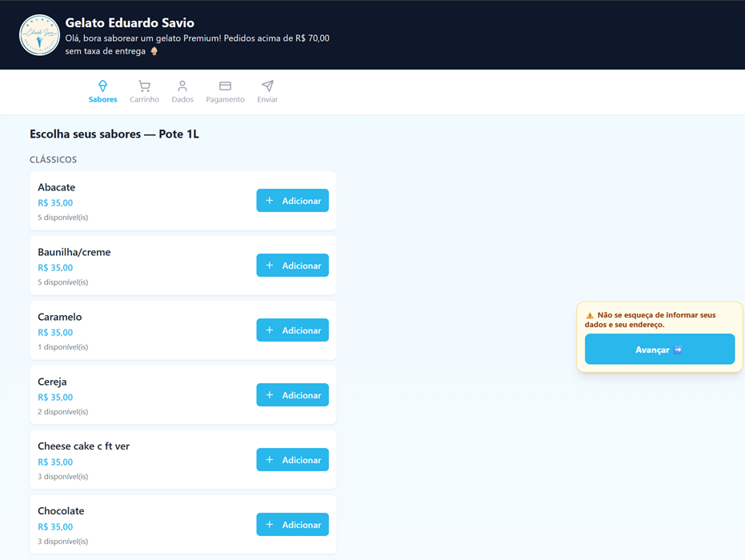
Task: Click the warning triangle in the reminder box
Action: pos(590,315)
